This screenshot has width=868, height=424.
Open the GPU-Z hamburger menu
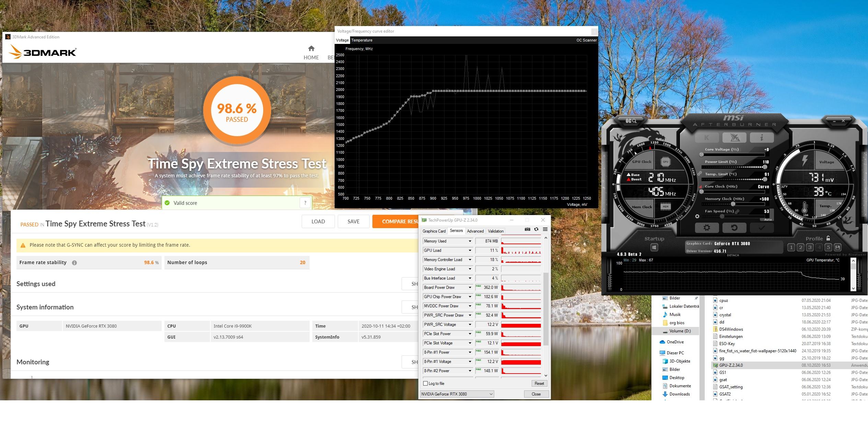545,229
